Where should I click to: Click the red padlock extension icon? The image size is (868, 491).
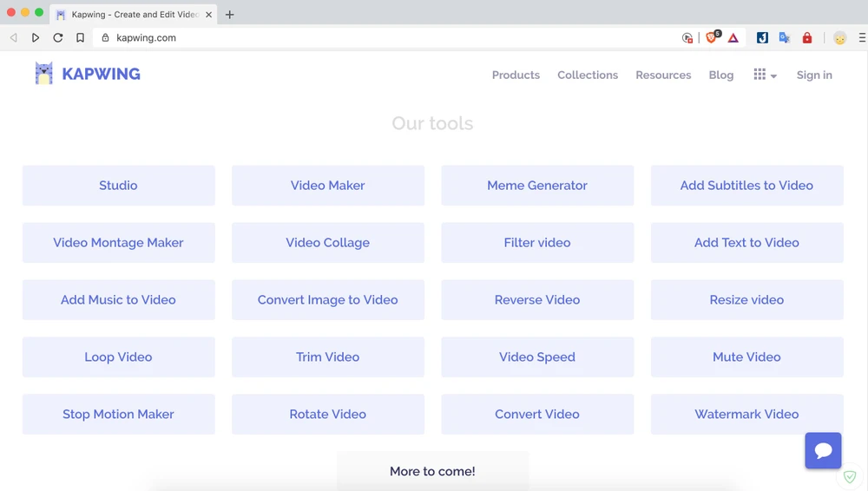tap(807, 37)
